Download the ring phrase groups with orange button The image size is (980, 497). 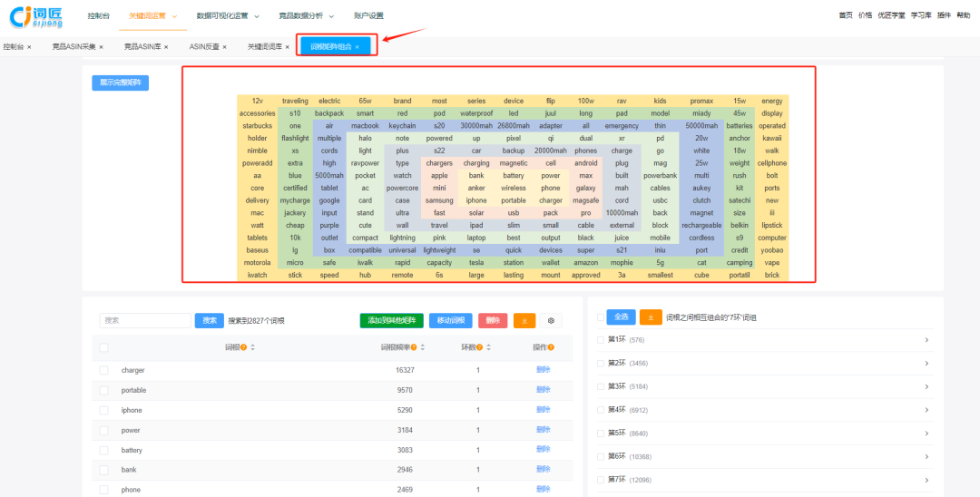click(x=651, y=317)
